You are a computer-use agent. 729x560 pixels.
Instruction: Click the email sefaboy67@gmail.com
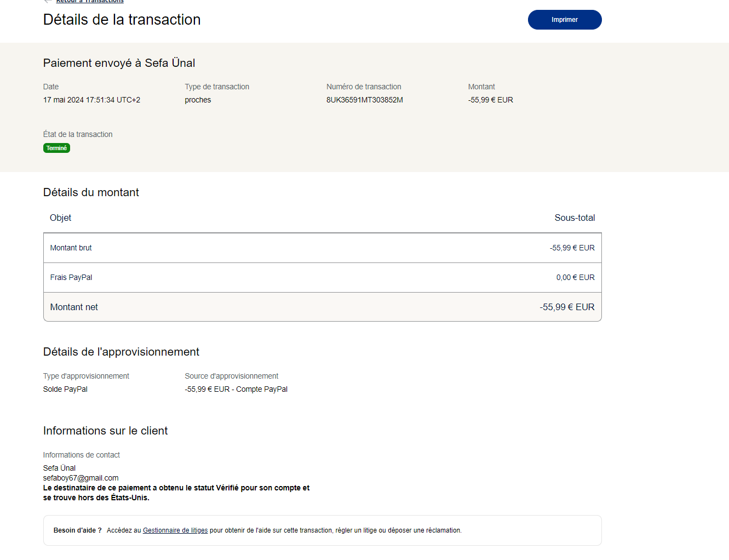(x=81, y=478)
